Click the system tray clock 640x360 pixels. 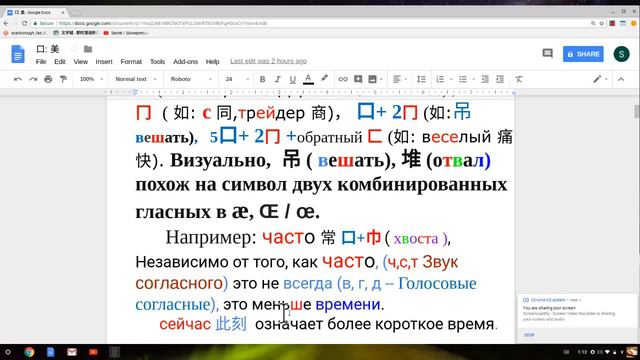[x=582, y=352]
